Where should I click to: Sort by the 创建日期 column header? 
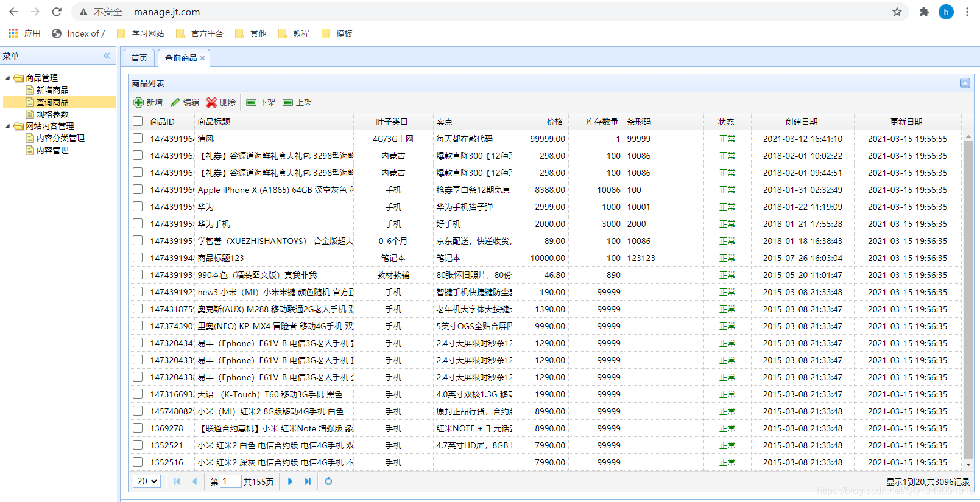(x=802, y=122)
